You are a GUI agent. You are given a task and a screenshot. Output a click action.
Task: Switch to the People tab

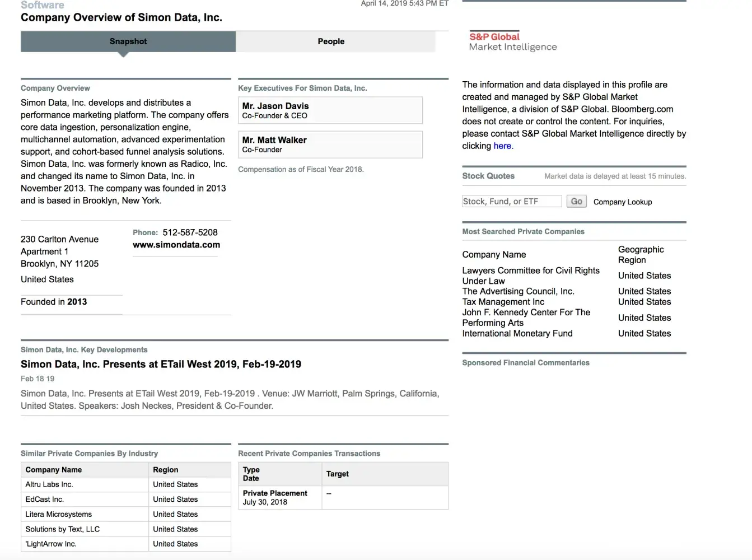(331, 41)
